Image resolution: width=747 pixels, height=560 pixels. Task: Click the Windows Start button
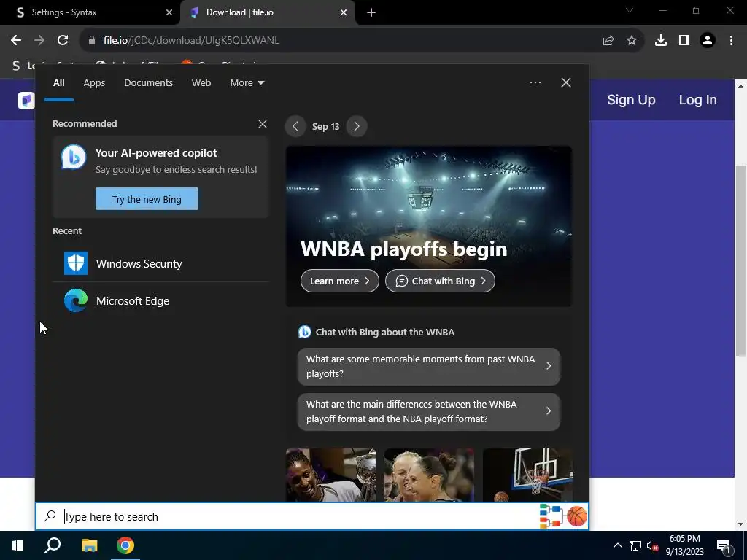(18, 545)
